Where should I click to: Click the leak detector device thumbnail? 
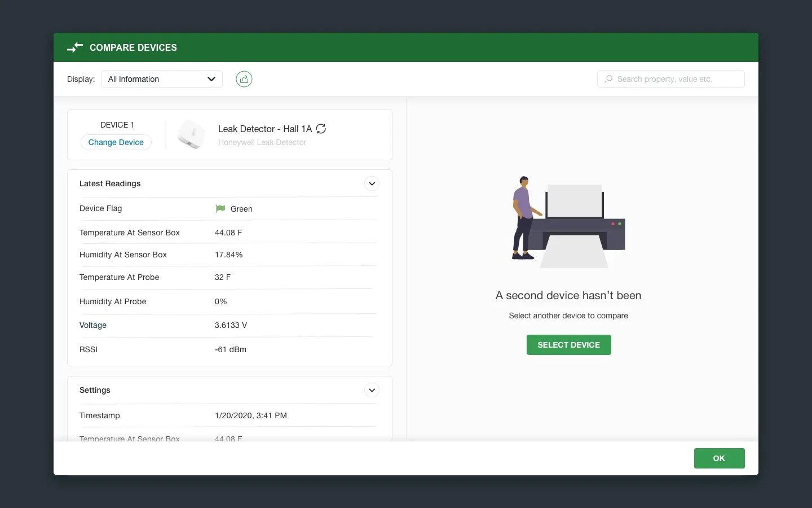(x=191, y=134)
